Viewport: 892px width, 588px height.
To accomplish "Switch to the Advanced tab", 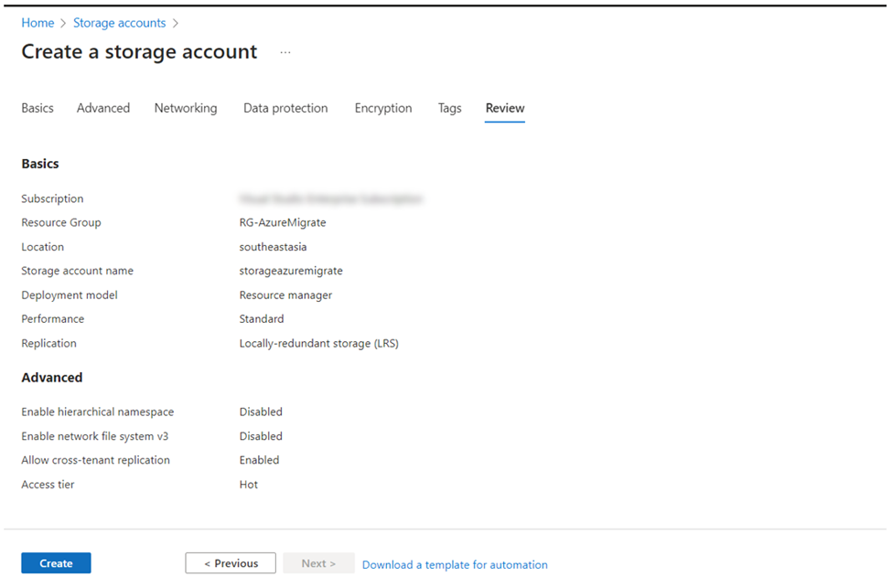I will (x=103, y=108).
